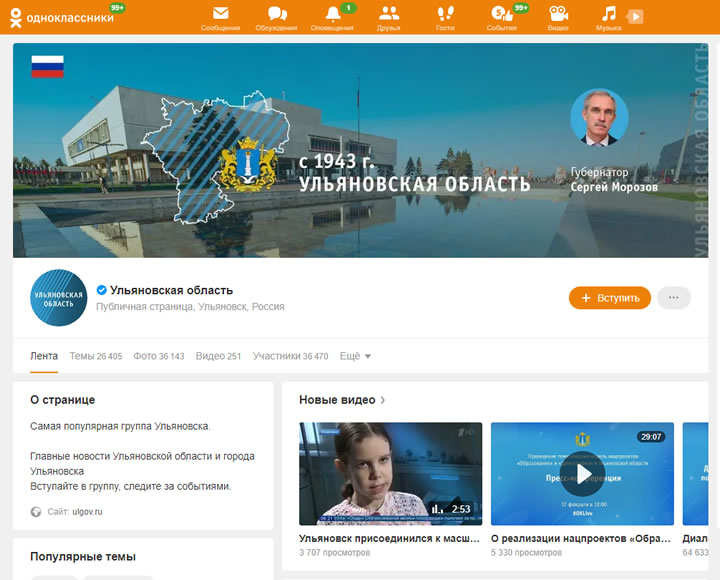Open the three-dots more options button
This screenshot has width=720, height=580.
[674, 298]
